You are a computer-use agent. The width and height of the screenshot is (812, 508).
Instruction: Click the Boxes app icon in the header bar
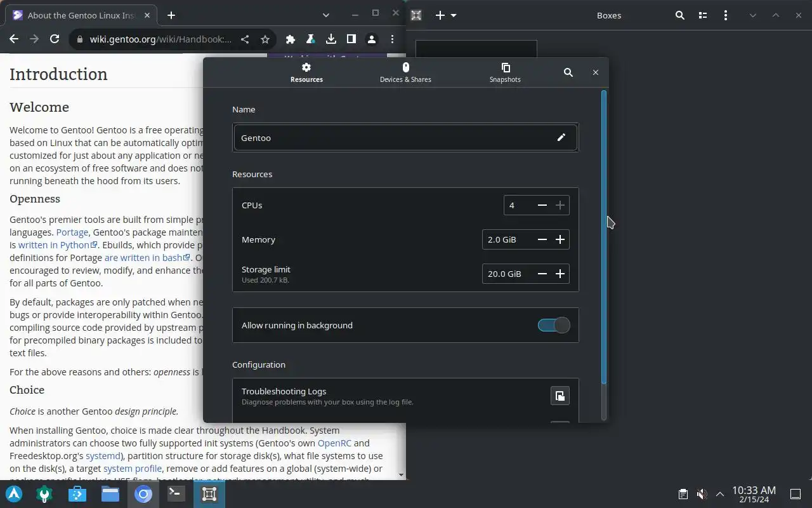tap(416, 15)
